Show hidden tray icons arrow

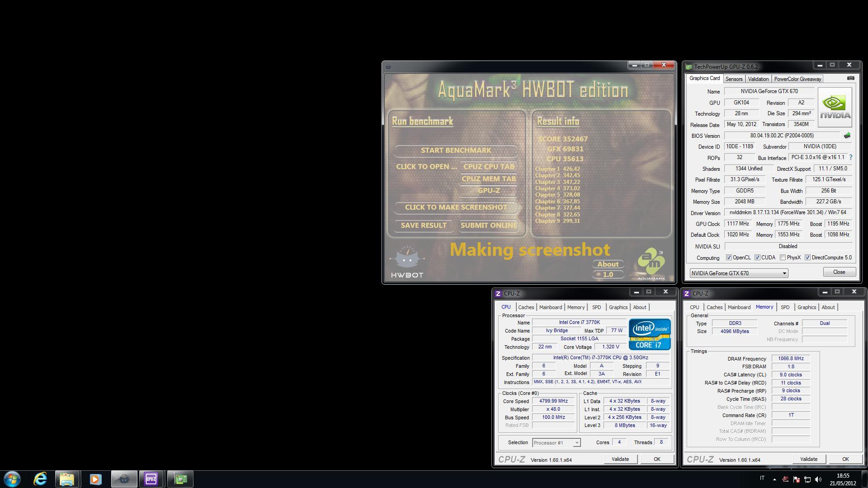(774, 479)
